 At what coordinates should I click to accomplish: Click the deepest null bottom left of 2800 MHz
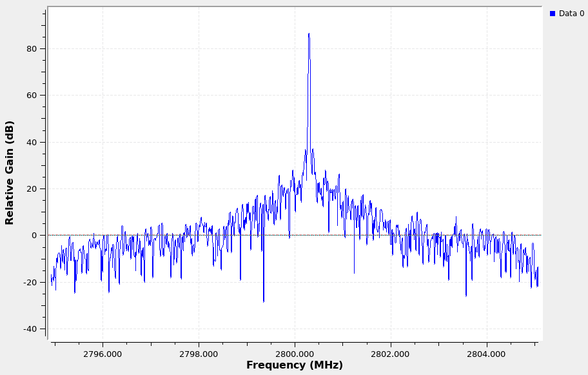[264, 301]
